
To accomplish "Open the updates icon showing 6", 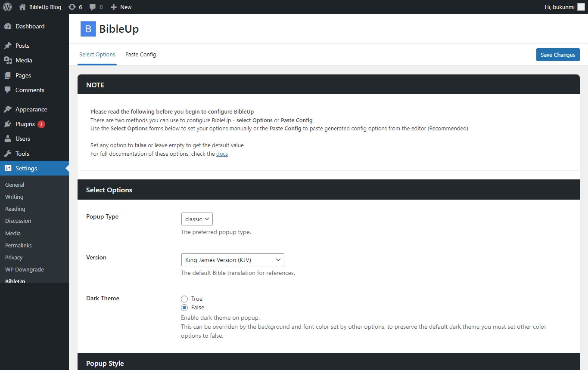I will click(72, 7).
